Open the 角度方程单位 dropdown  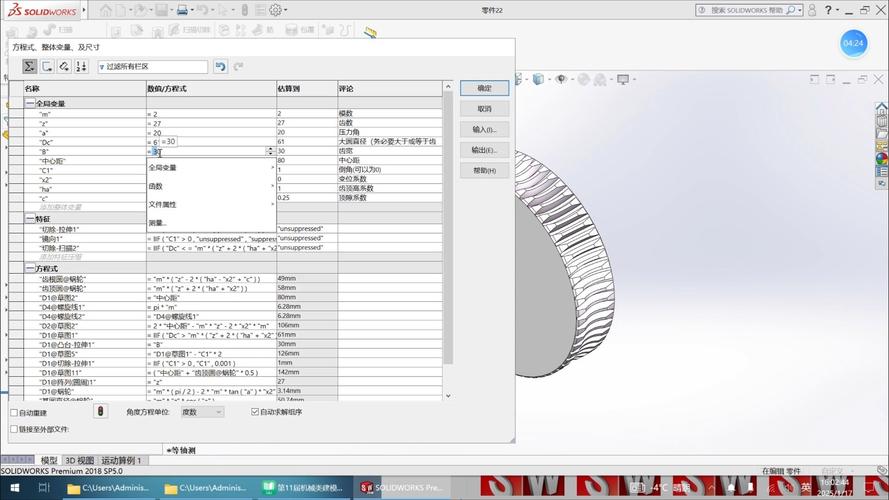pyautogui.click(x=202, y=412)
